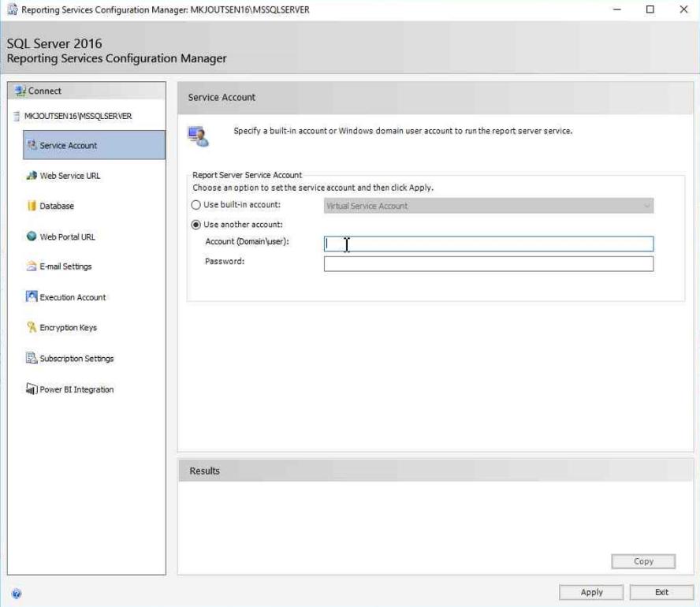
Task: Minimize the Configuration Manager window
Action: pos(617,9)
